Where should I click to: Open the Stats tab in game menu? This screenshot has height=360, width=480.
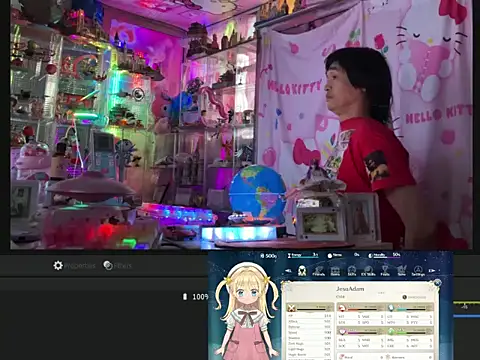coord(302,271)
